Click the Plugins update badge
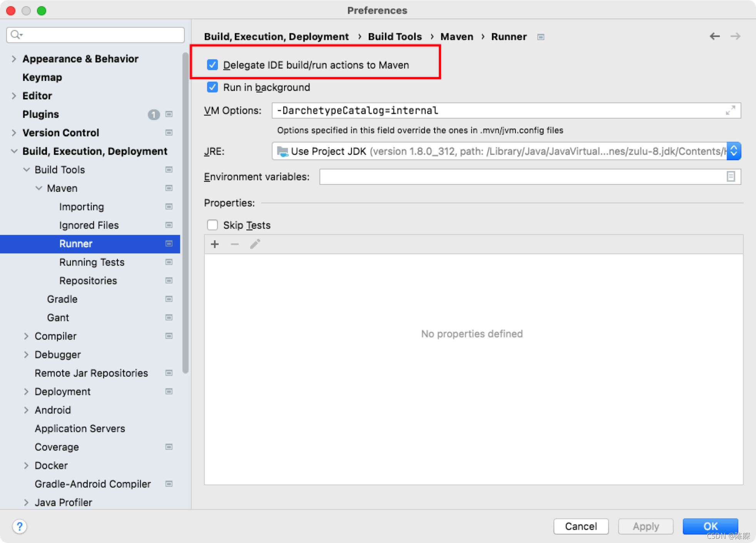 click(154, 114)
